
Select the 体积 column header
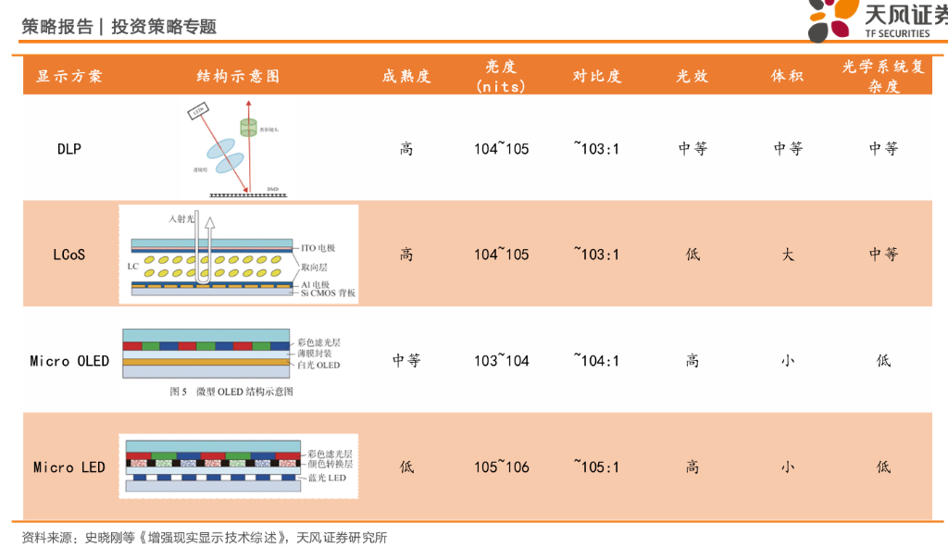coord(787,76)
